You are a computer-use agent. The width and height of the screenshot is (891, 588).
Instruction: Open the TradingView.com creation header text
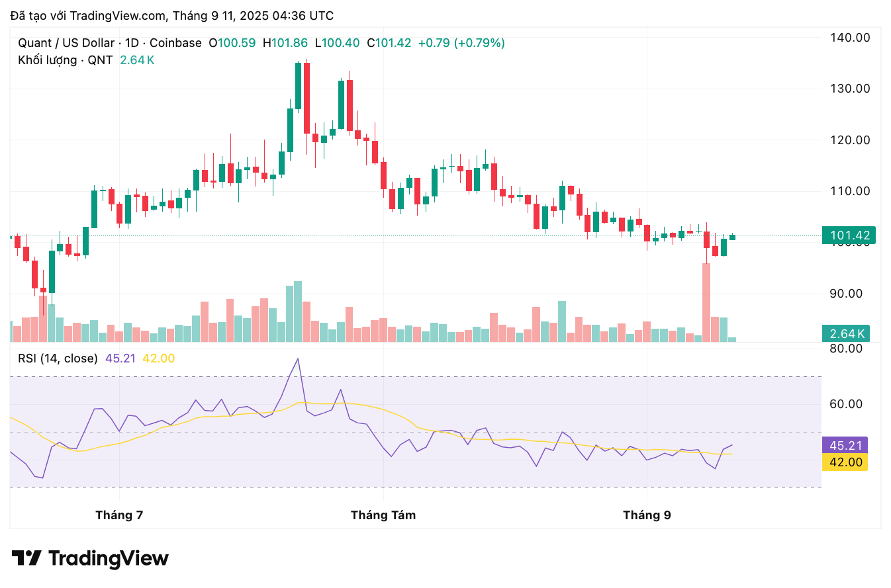point(172,15)
